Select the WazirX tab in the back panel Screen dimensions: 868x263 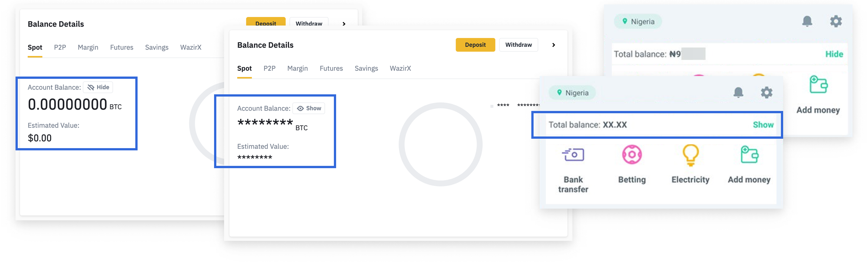(x=190, y=47)
